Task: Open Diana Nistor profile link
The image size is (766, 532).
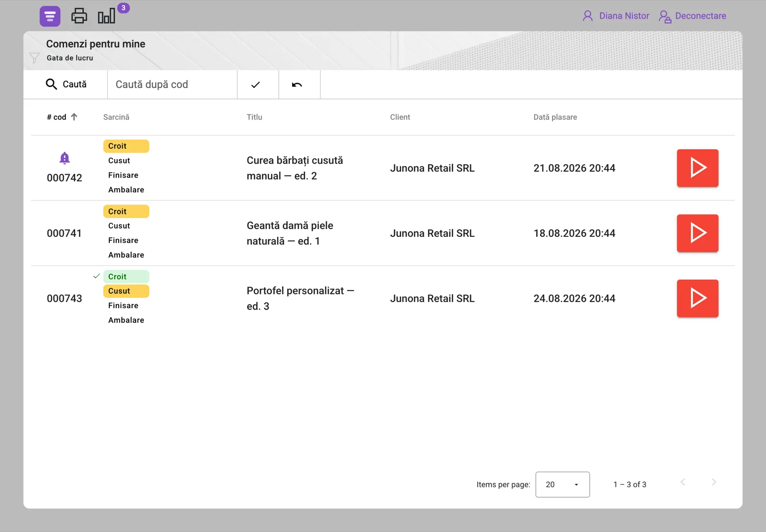Action: (624, 16)
